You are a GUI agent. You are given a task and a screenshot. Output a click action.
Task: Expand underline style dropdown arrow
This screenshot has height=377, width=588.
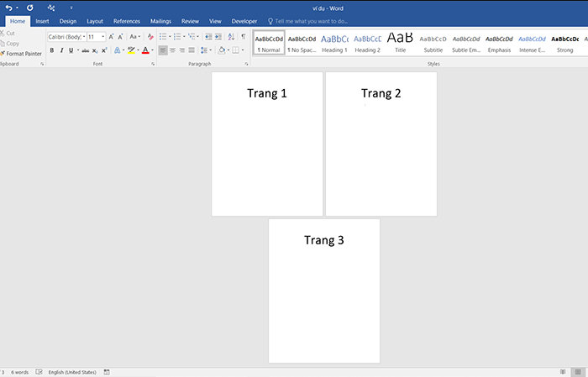click(78, 50)
